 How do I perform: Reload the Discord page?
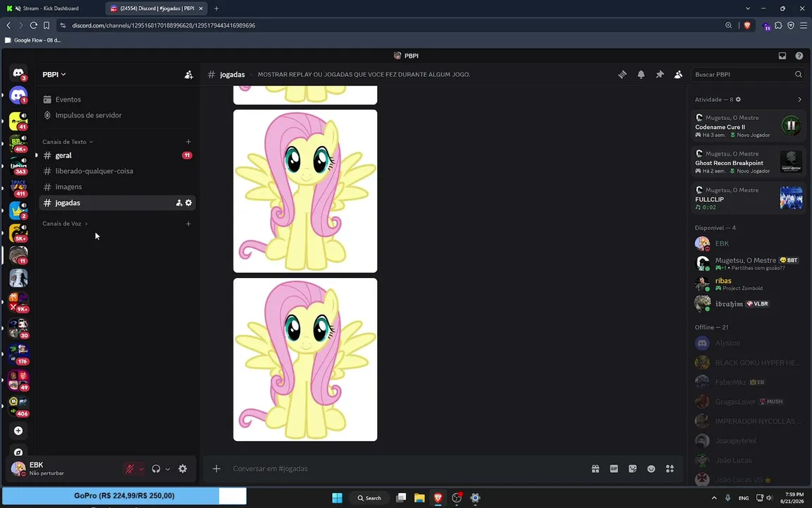coord(34,25)
